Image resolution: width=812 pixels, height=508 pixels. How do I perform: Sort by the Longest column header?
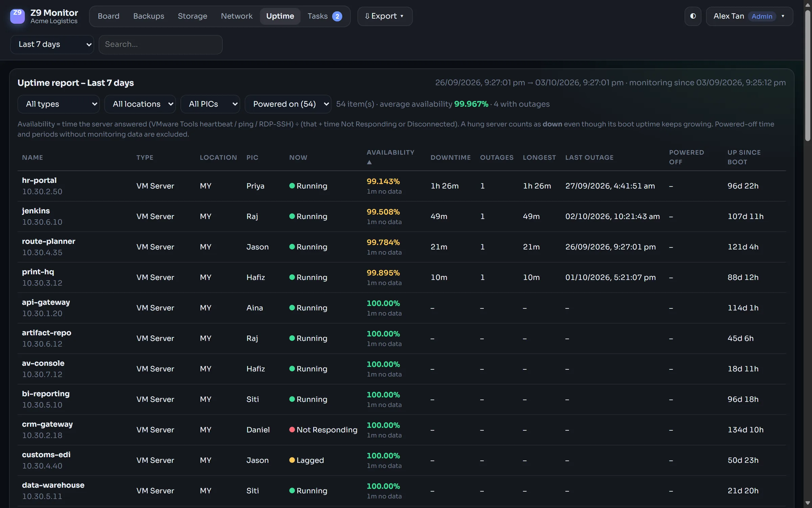[539, 157]
